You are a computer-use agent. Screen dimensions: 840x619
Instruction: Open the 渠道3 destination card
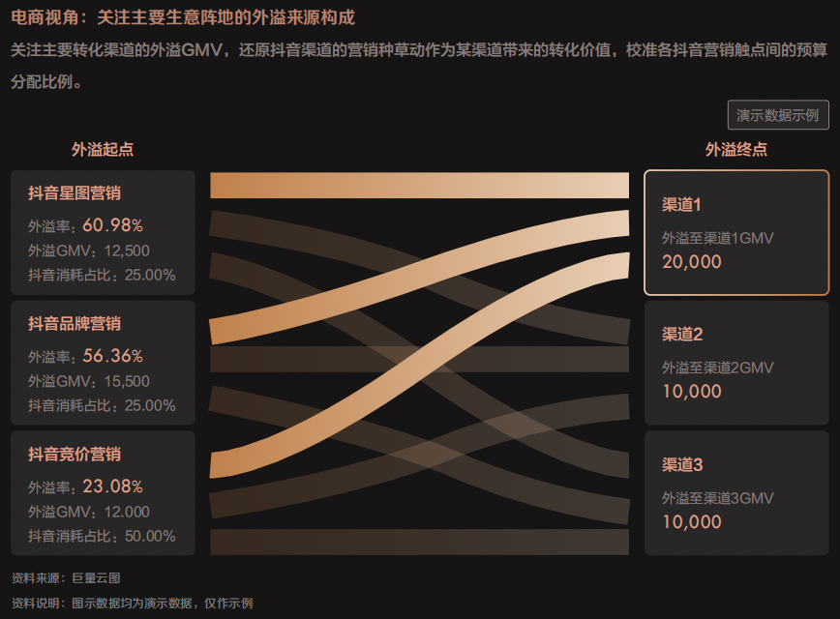pyautogui.click(x=736, y=492)
